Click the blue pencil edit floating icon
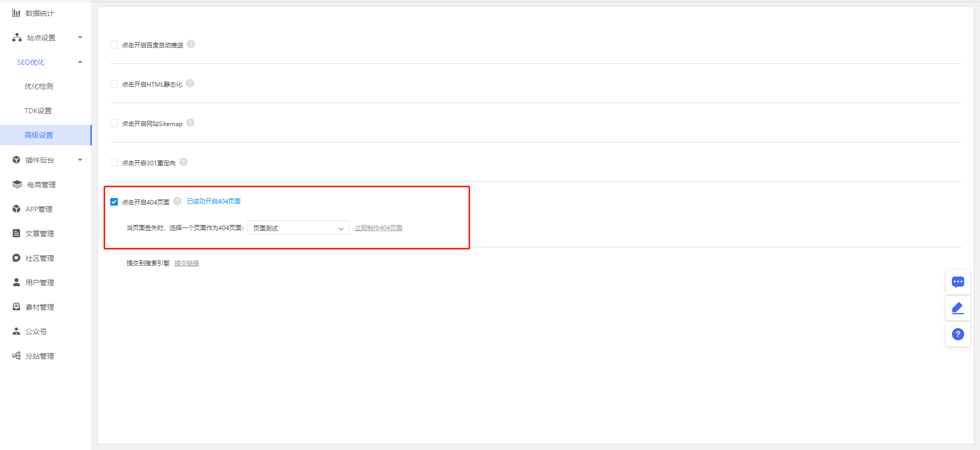Viewport: 980px width, 450px height. pos(958,308)
